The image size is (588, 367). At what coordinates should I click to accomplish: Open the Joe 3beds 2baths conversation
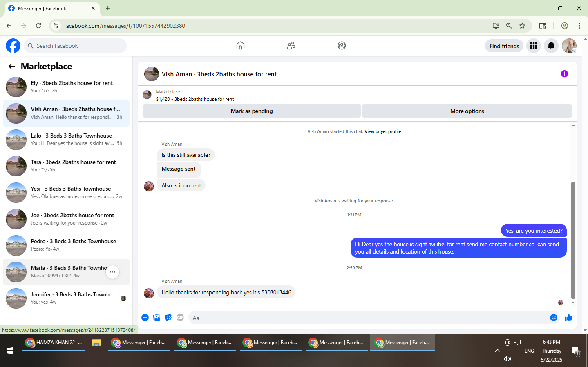tap(66, 219)
